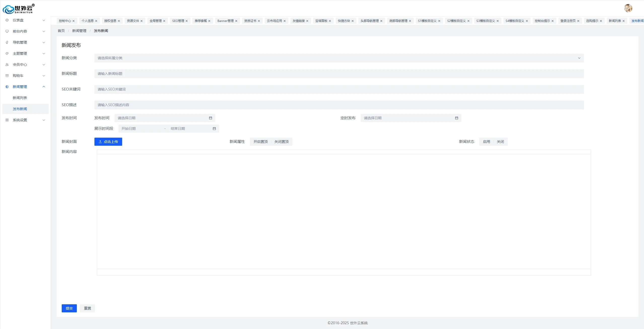
Task: Switch to the Banner管理 tab
Action: point(225,21)
